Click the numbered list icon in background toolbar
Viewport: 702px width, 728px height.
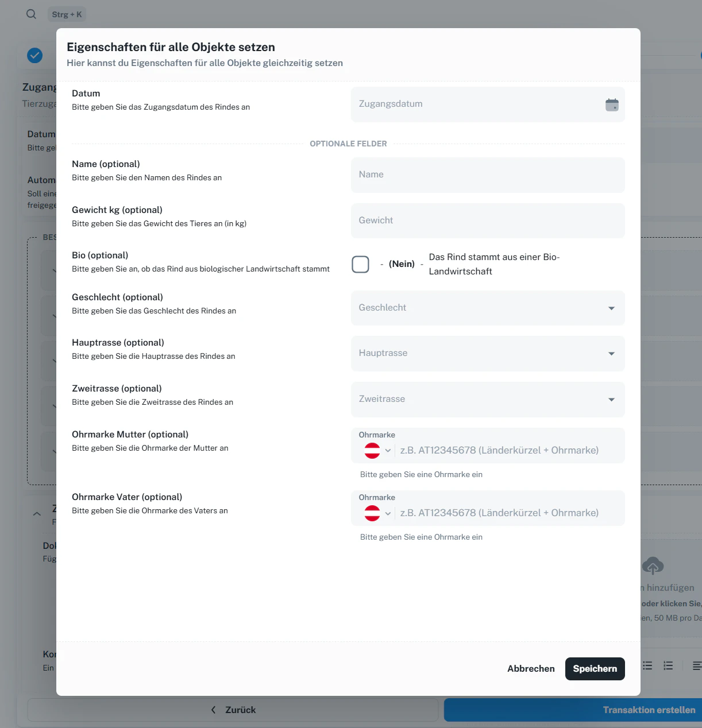point(668,665)
